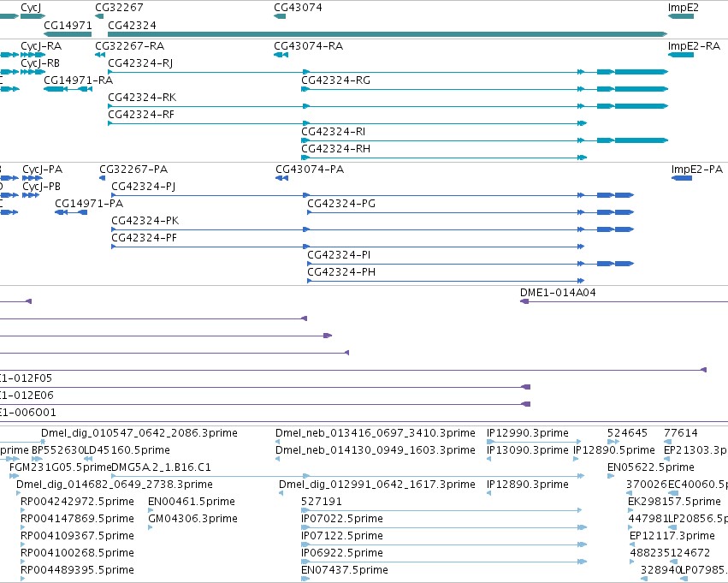This screenshot has height=583, width=728.
Task: Click the CG43074-RA transcript arrow glyph
Action: click(x=281, y=55)
